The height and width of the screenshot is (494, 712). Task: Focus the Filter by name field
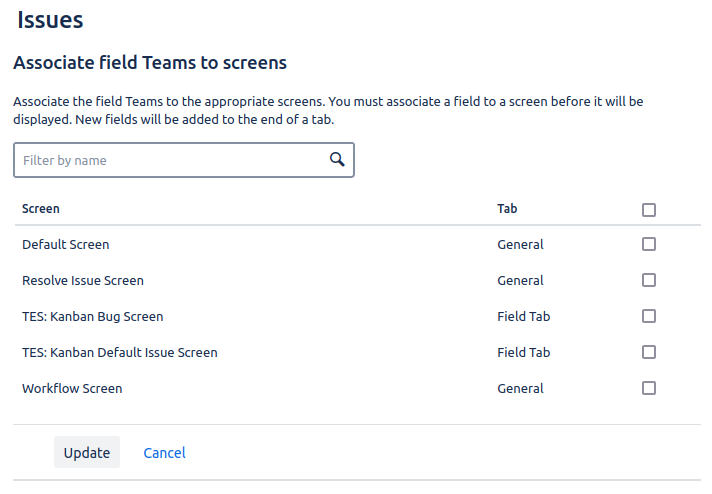[170, 160]
